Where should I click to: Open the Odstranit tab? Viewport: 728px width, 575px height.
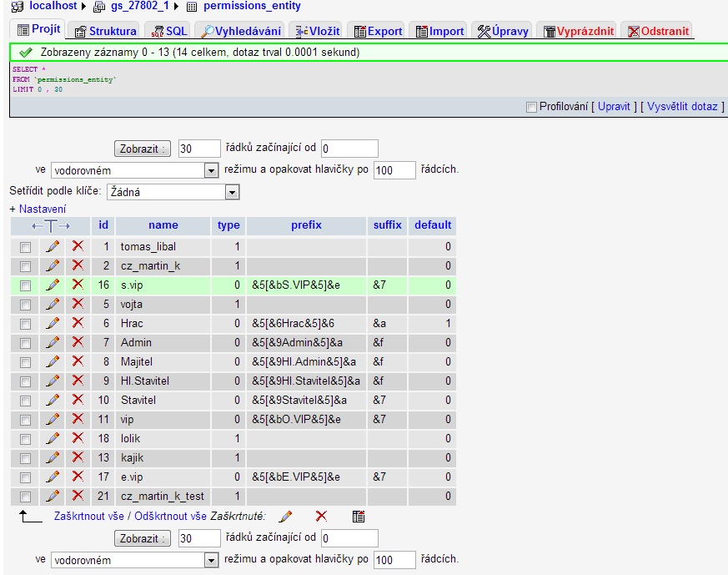[x=657, y=31]
